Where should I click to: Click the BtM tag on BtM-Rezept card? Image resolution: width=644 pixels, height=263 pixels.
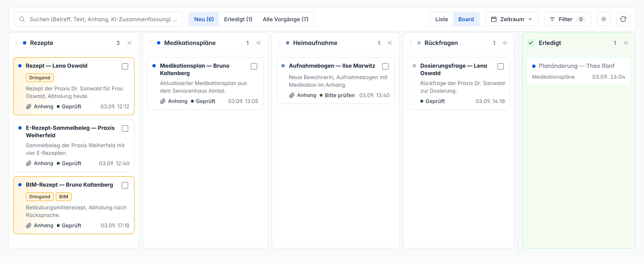(64, 197)
